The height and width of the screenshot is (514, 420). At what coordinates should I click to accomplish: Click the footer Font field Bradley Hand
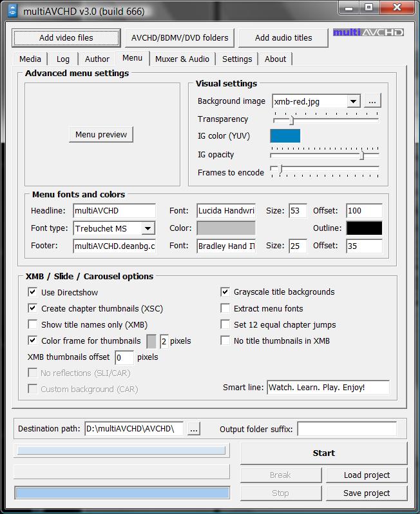pos(226,246)
